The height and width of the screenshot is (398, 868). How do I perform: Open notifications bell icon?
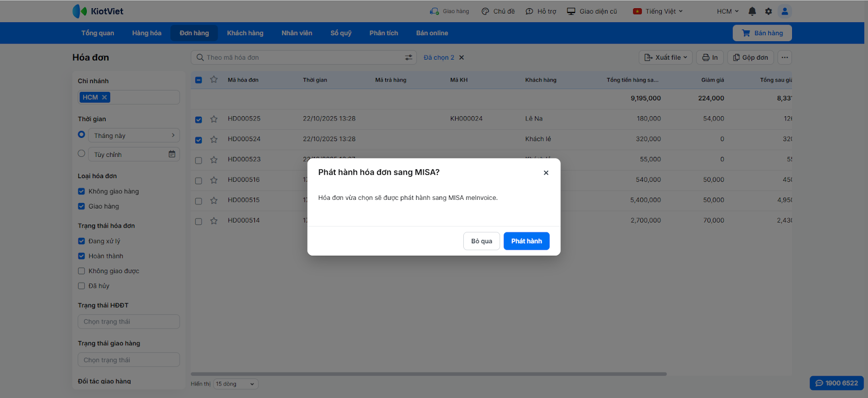(x=752, y=11)
